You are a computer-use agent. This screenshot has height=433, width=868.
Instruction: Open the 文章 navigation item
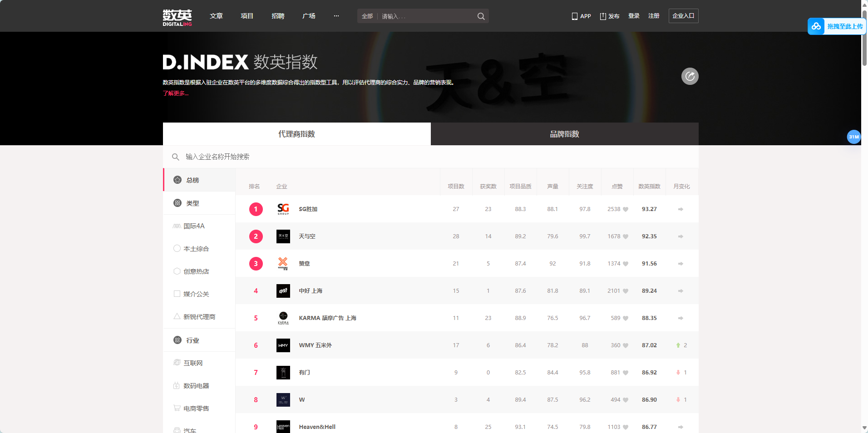[217, 16]
